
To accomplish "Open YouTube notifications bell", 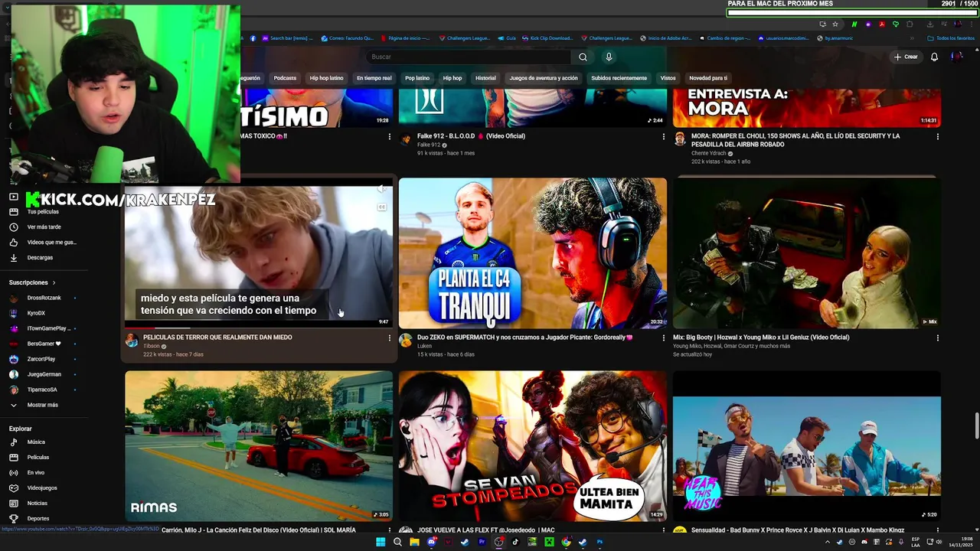I will click(934, 57).
